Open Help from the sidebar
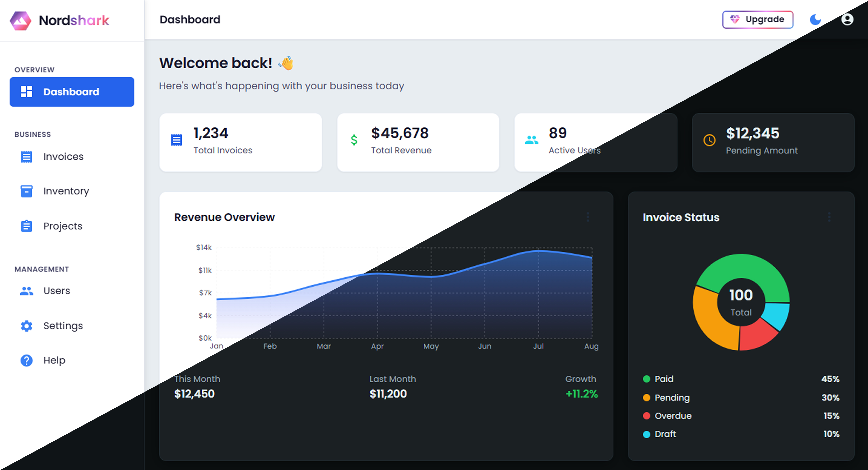 tap(72, 360)
